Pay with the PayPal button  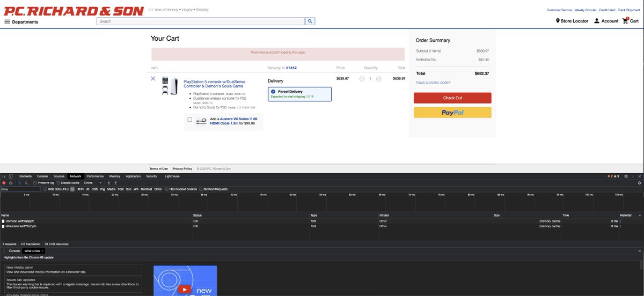[x=452, y=113]
